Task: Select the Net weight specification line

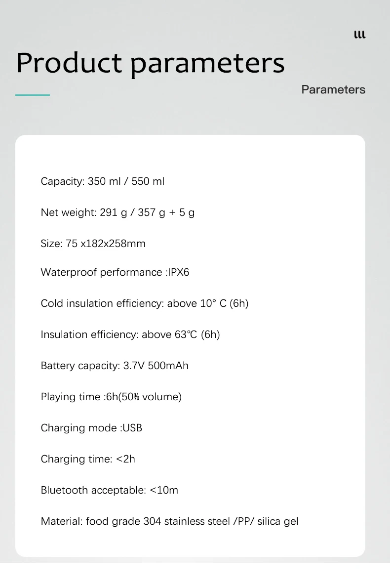Action: [x=117, y=212]
